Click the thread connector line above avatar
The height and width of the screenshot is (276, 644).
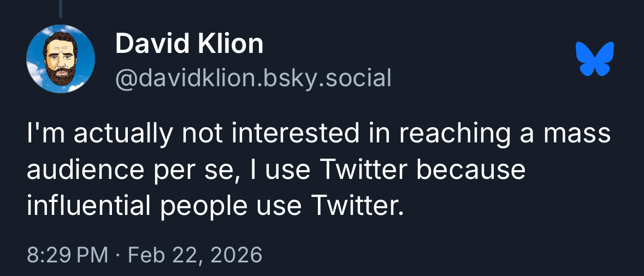pyautogui.click(x=61, y=8)
